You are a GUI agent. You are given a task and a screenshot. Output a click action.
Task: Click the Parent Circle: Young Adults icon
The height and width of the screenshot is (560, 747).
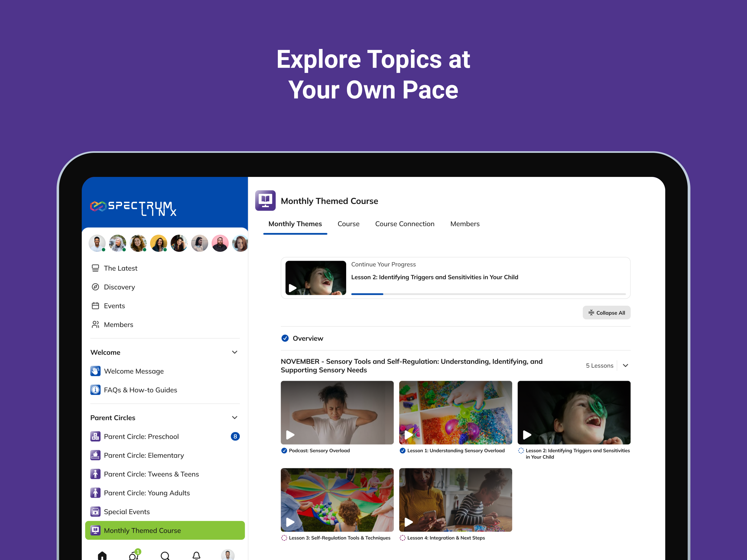click(x=95, y=493)
